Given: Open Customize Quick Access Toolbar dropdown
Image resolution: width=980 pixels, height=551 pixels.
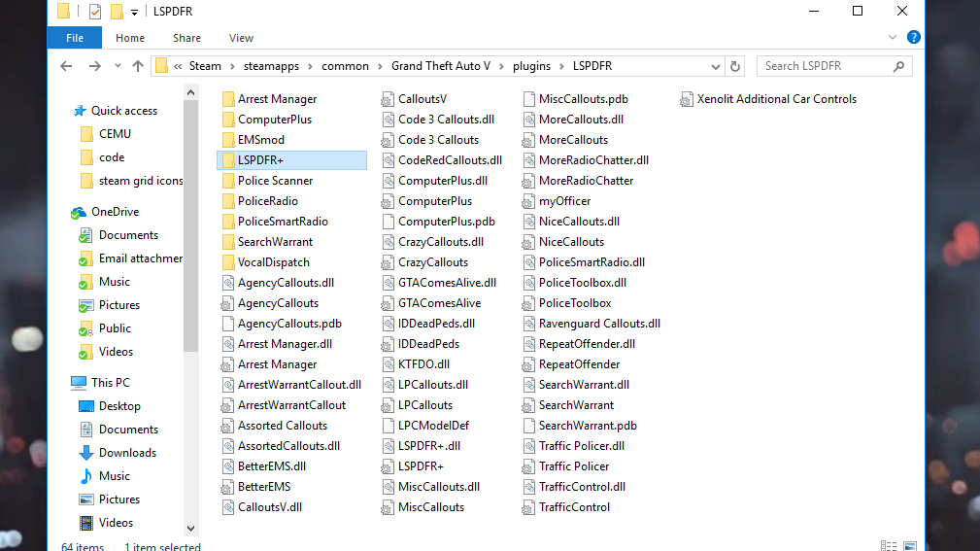Looking at the screenshot, I should pyautogui.click(x=134, y=12).
